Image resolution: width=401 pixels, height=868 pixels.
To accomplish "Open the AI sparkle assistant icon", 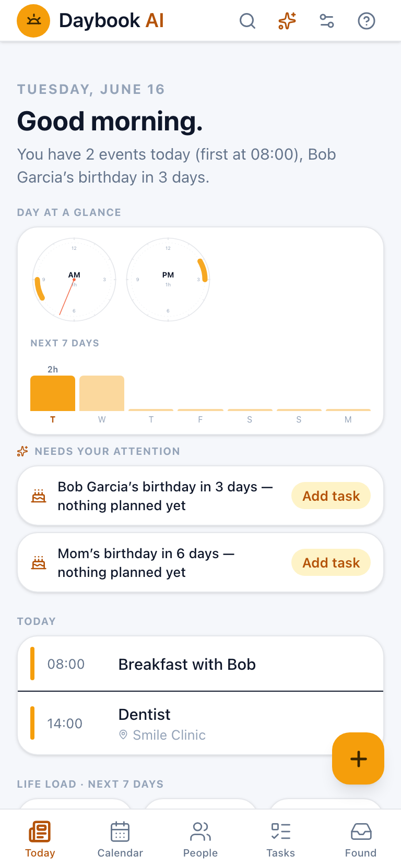I will pos(287,21).
